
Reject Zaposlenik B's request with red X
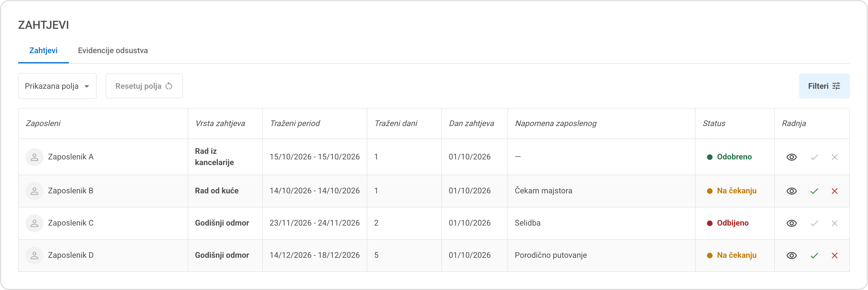click(835, 191)
